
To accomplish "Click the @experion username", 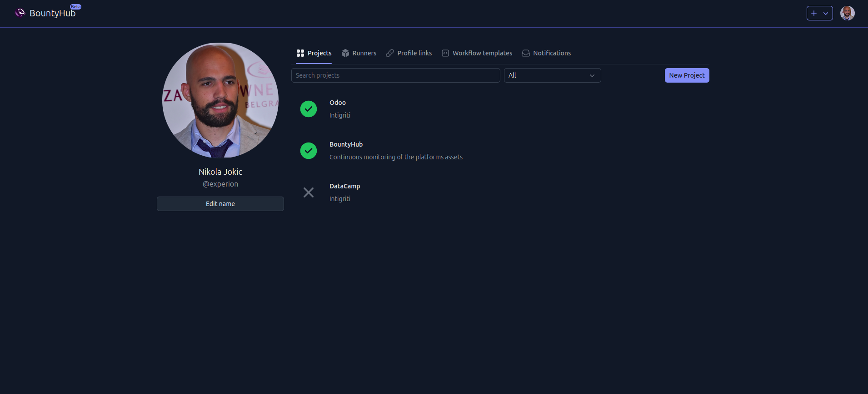I will [x=220, y=184].
